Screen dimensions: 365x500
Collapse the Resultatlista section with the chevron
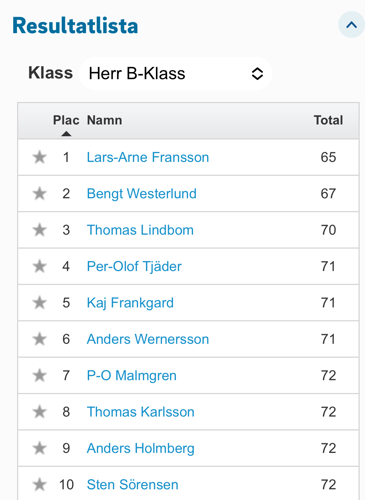[351, 25]
